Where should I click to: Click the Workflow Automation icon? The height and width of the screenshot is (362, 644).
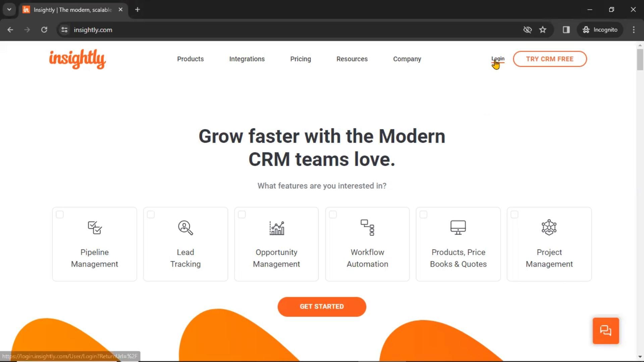pos(367,226)
